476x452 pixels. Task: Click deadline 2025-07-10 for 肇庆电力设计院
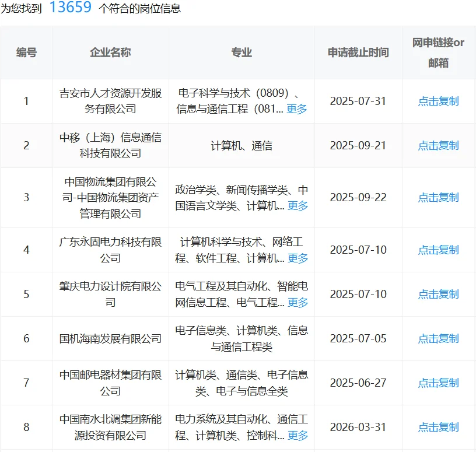coord(358,294)
